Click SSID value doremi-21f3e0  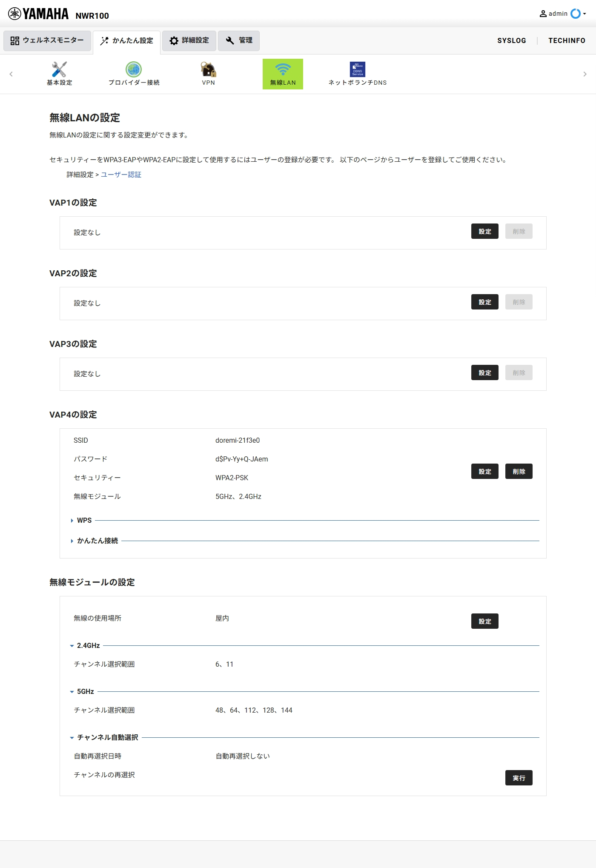[238, 440]
